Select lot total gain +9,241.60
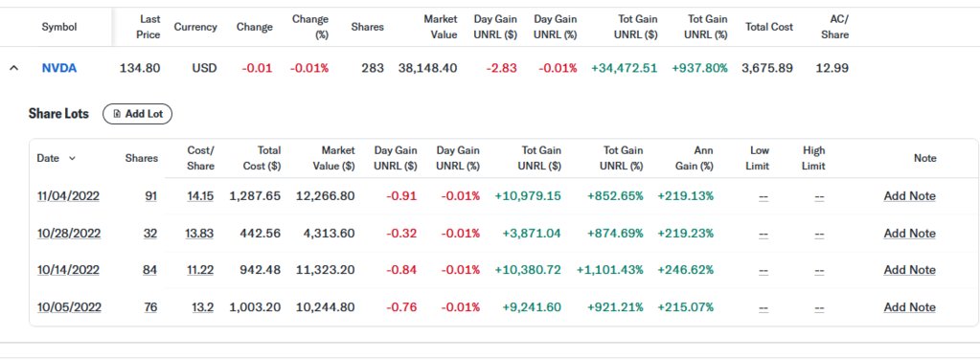980x360 pixels. tap(532, 307)
